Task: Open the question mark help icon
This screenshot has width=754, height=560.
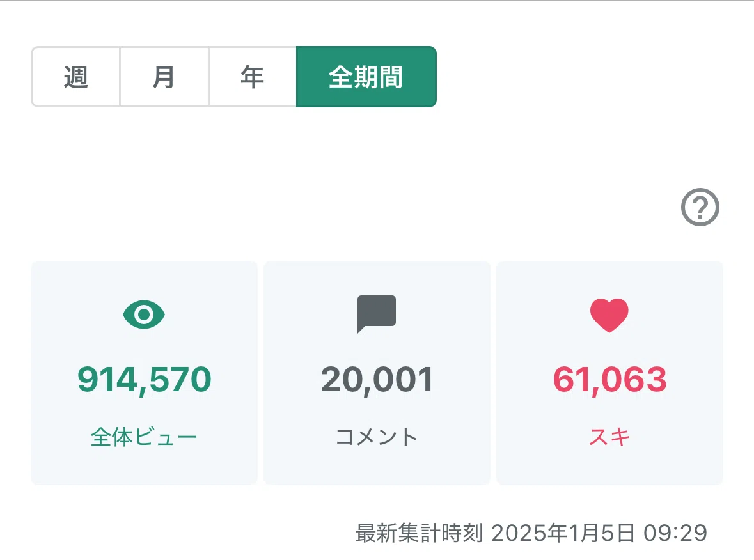Action: [x=700, y=207]
